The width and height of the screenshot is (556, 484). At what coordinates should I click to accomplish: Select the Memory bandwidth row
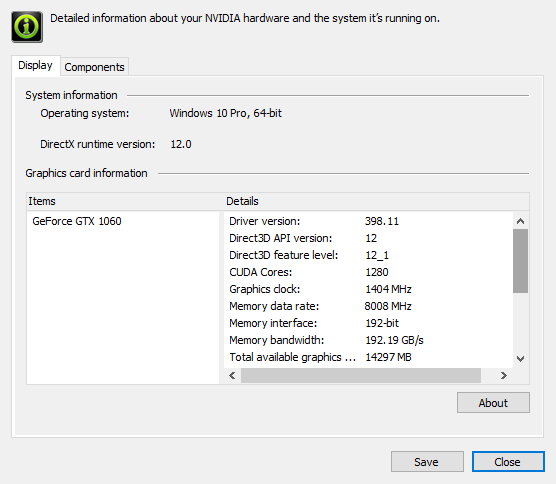pos(368,340)
